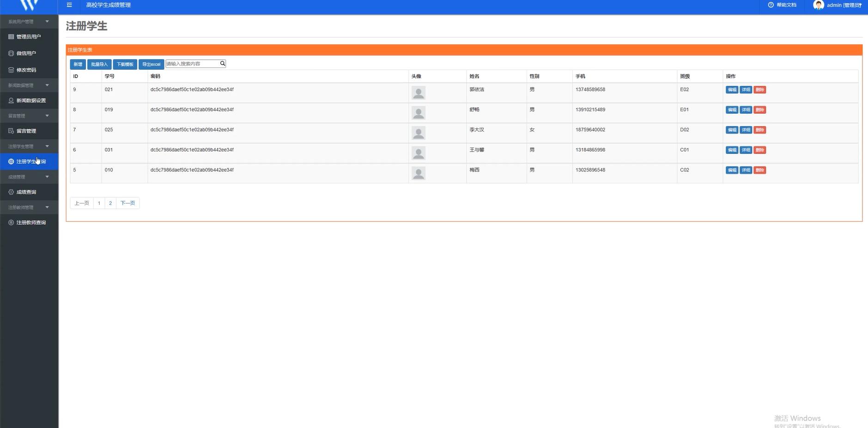Viewport: 868px width, 428px height.
Task: Click the 新闻数据设置 user icon
Action: (x=11, y=100)
